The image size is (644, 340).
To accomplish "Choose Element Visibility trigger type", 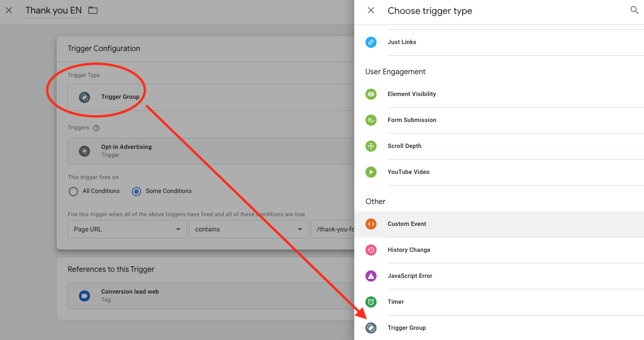I will pos(499,94).
